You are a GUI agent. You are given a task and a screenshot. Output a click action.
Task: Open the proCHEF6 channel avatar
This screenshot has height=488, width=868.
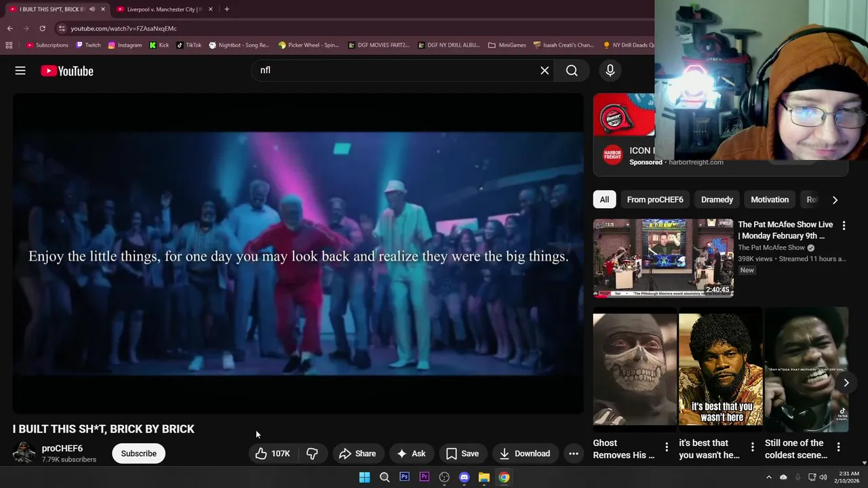click(24, 453)
